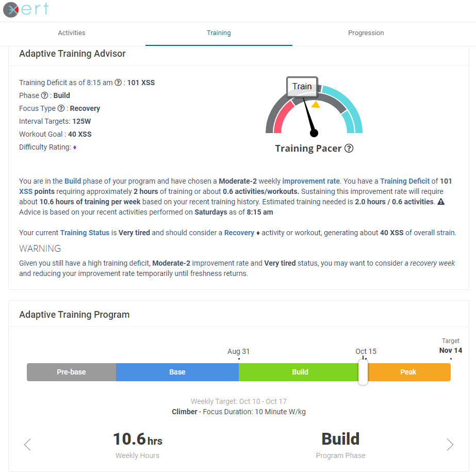Open the Progression tab
Viewport: 476px width, 472px height.
pos(366,32)
